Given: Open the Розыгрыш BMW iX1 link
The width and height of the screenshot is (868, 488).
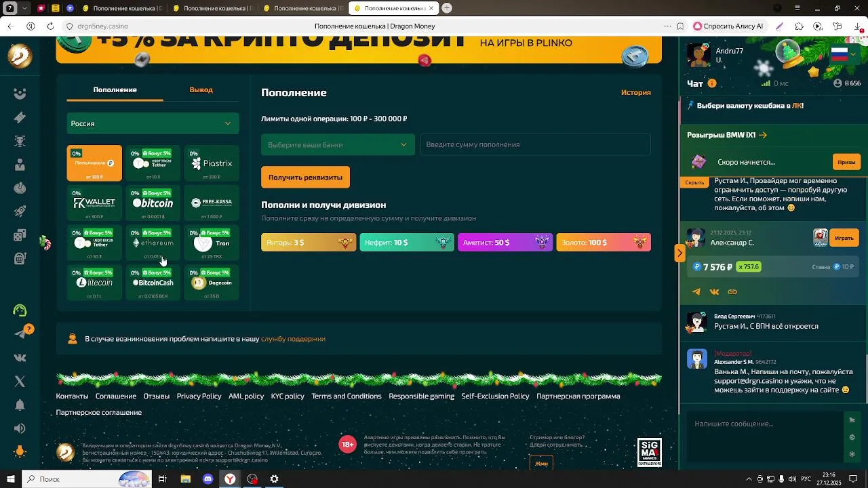Looking at the screenshot, I should point(727,135).
